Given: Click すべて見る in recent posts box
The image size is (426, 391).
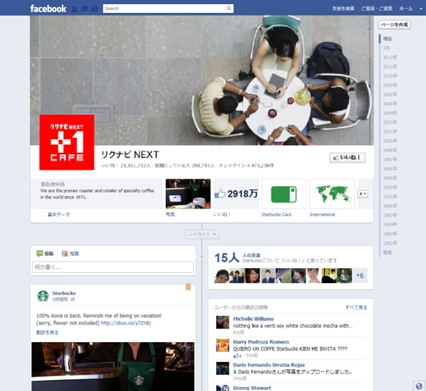Looking at the screenshot, I should [356, 307].
